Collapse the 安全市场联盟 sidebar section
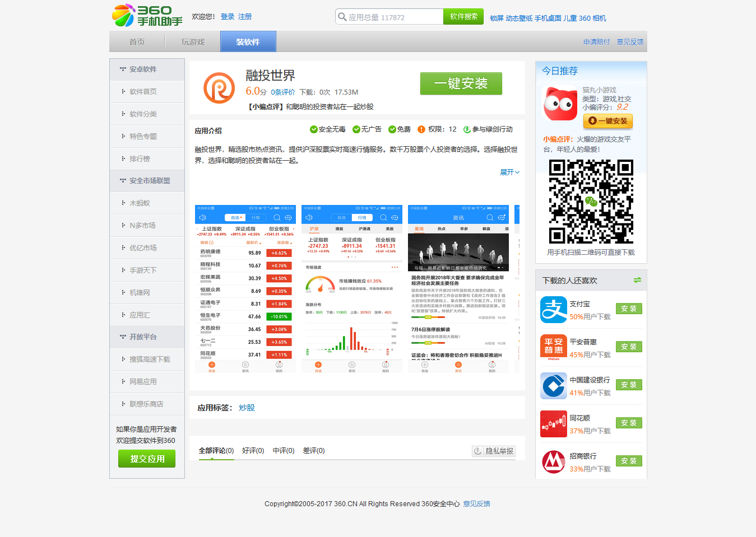This screenshot has width=756, height=537. click(147, 181)
